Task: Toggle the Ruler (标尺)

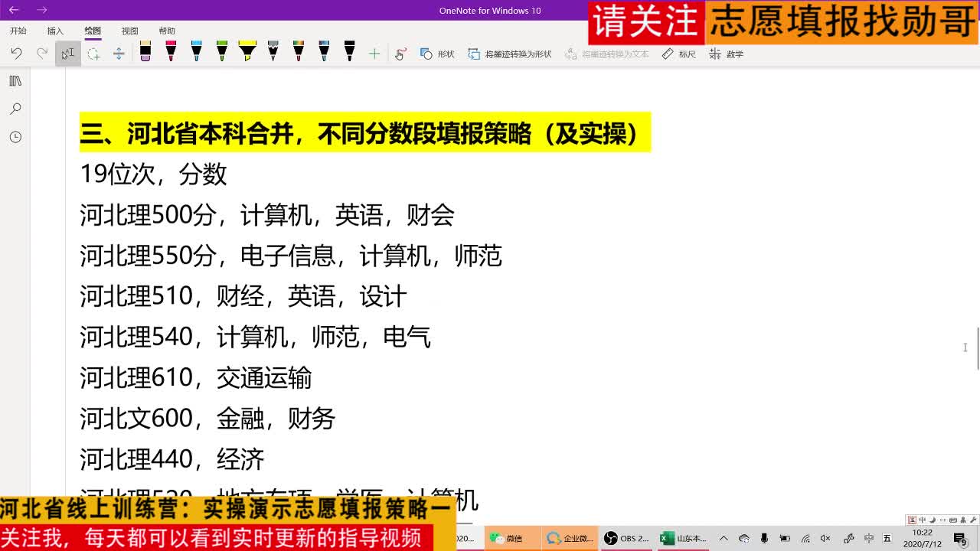Action: 679,54
